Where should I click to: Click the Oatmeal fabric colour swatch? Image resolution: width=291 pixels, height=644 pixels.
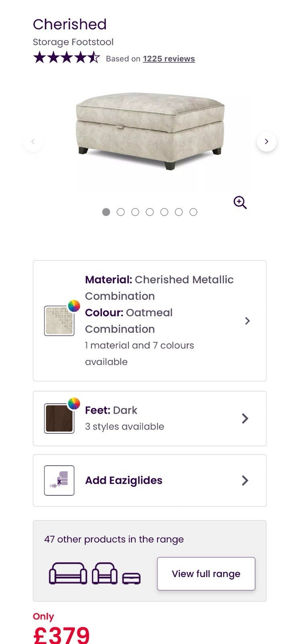click(59, 321)
